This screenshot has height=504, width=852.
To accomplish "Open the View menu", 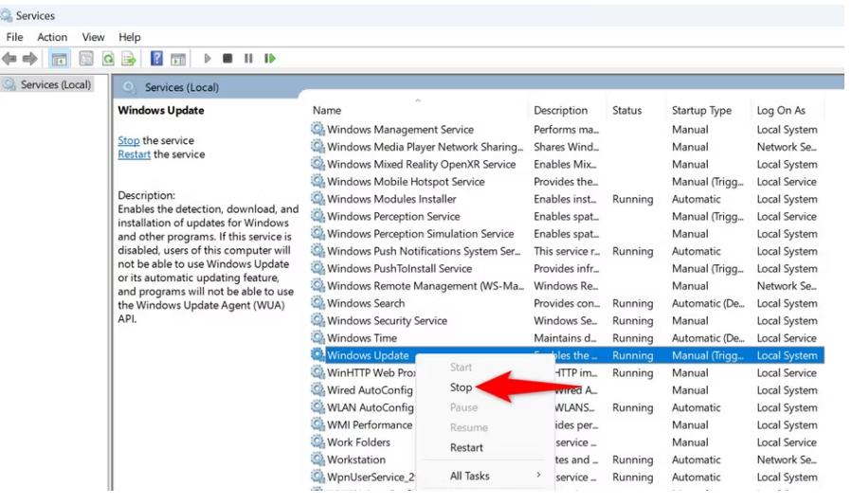I will click(93, 37).
